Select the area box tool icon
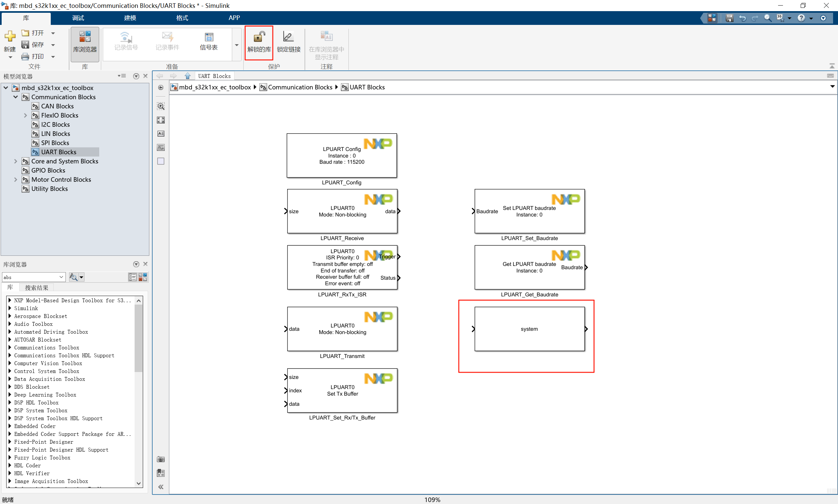 tap(161, 161)
